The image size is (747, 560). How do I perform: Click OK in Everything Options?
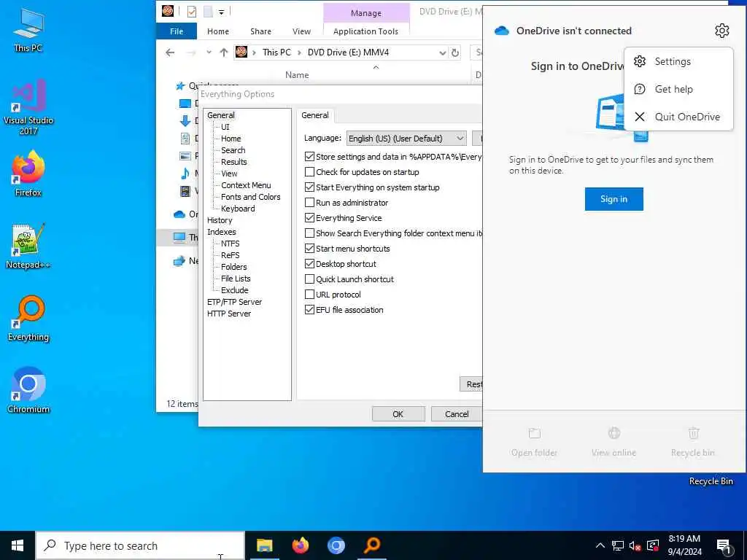tap(398, 414)
